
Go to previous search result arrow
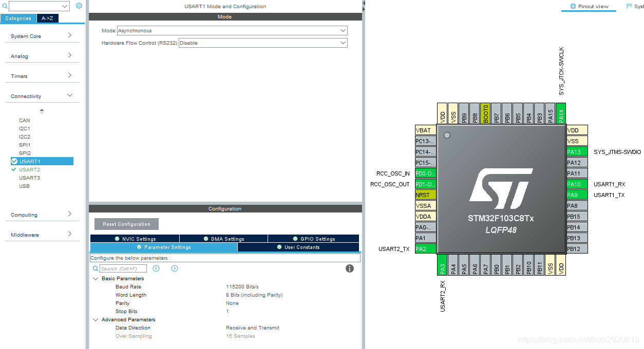156,268
